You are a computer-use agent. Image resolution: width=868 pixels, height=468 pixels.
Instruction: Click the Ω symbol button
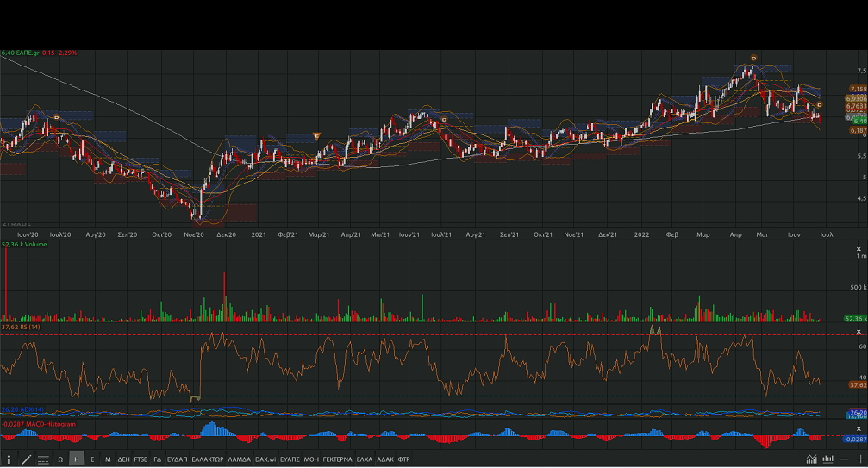60,459
